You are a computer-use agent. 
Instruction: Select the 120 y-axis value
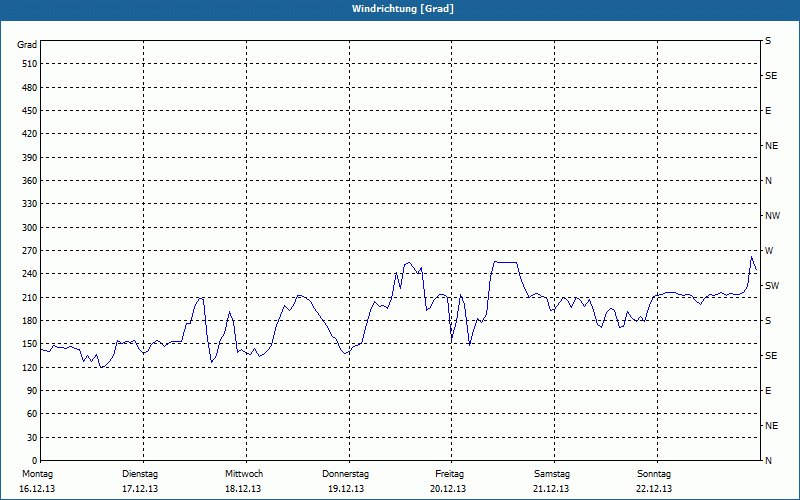[29, 367]
